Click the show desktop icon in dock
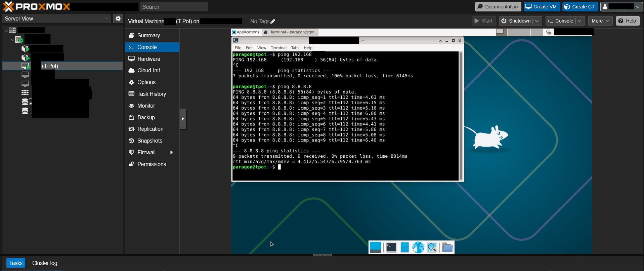Image resolution: width=644 pixels, height=271 pixels. pos(375,247)
